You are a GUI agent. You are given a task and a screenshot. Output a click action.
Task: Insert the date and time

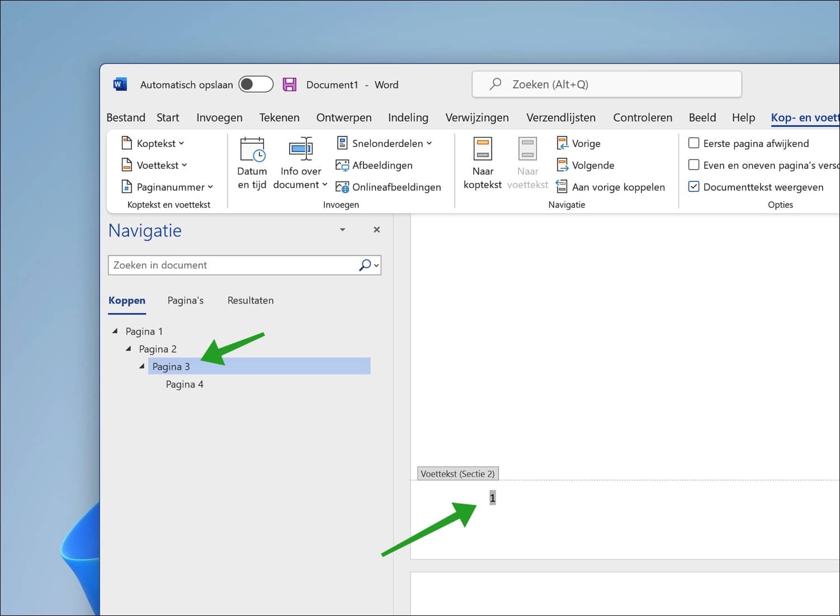click(x=252, y=162)
